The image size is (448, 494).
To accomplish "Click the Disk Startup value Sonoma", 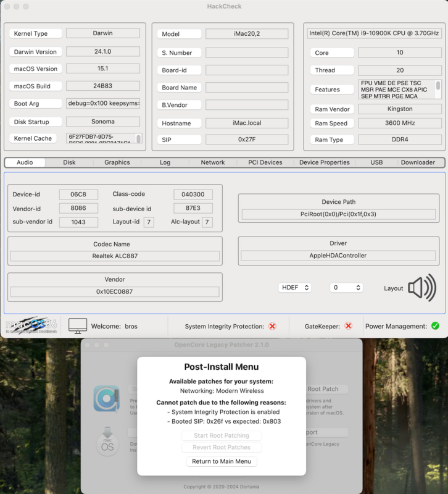I will click(103, 122).
